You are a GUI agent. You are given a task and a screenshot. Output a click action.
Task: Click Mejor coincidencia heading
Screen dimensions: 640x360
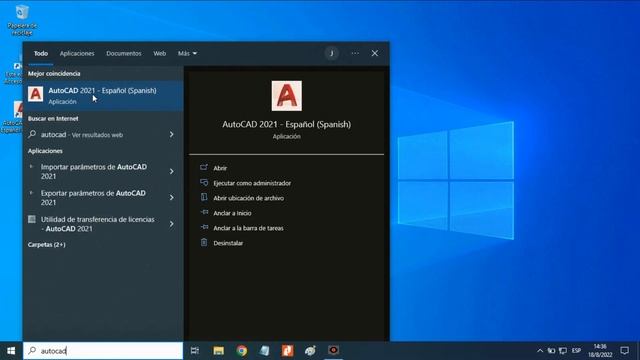click(54, 74)
